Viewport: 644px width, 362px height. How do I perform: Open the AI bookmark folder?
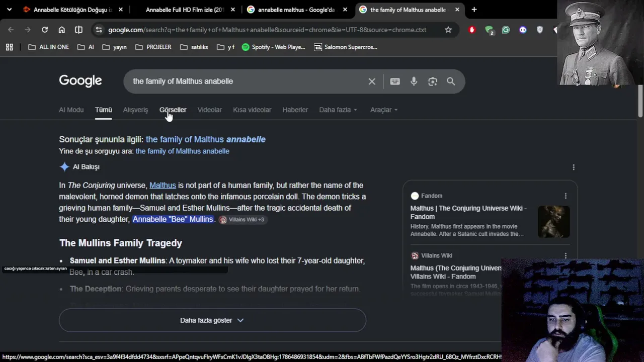tap(86, 47)
